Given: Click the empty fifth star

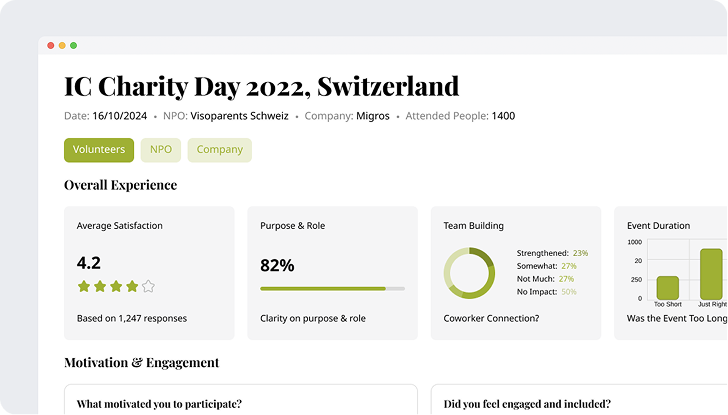Looking at the screenshot, I should [148, 286].
